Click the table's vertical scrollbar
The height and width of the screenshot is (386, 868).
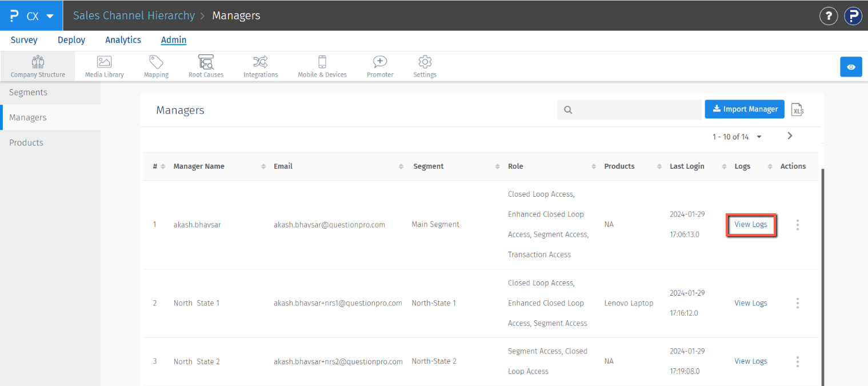[x=822, y=277]
